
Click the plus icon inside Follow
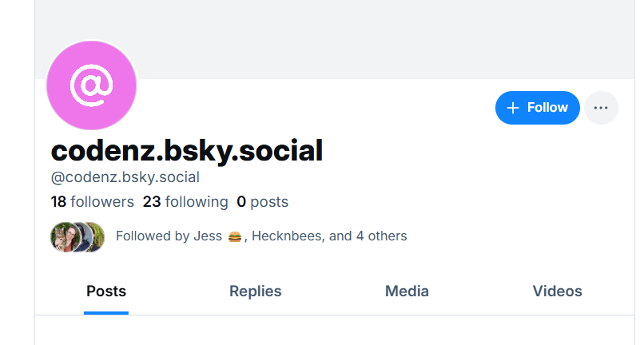point(513,108)
